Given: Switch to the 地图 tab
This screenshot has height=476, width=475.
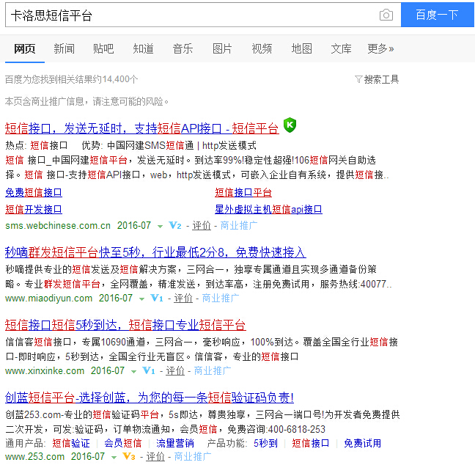Looking at the screenshot, I should [x=301, y=48].
